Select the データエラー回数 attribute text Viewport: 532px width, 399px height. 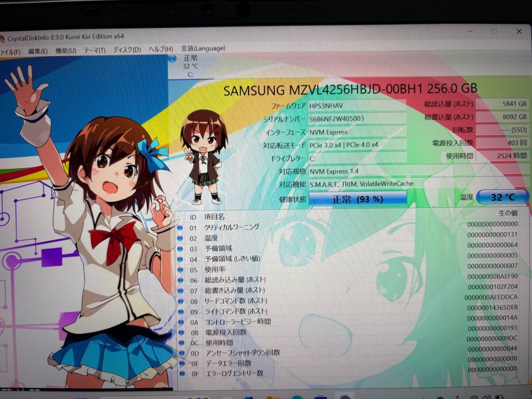tap(228, 363)
